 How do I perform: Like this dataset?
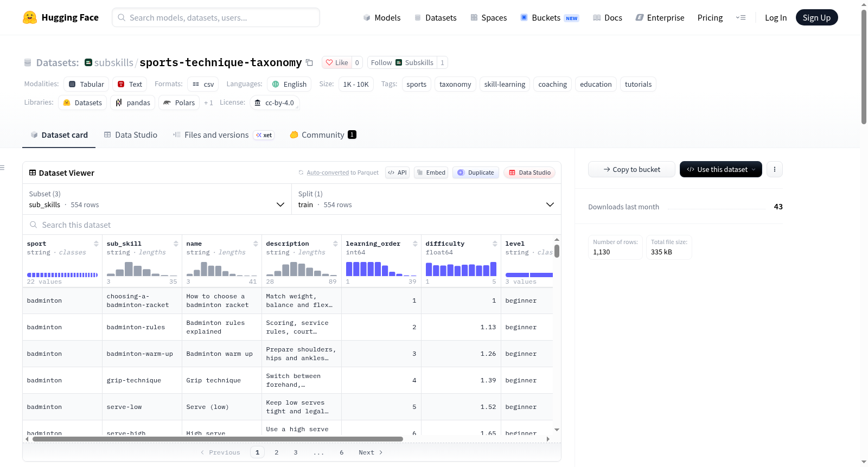[x=337, y=62]
